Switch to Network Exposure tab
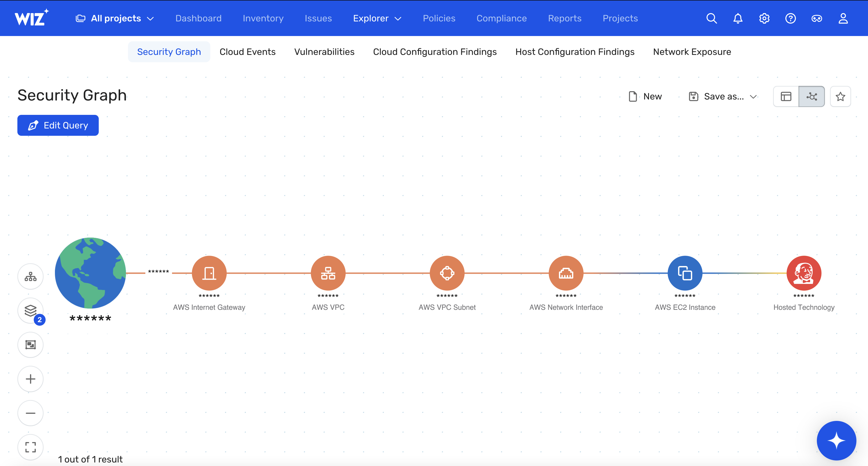The height and width of the screenshot is (466, 868). pos(692,52)
